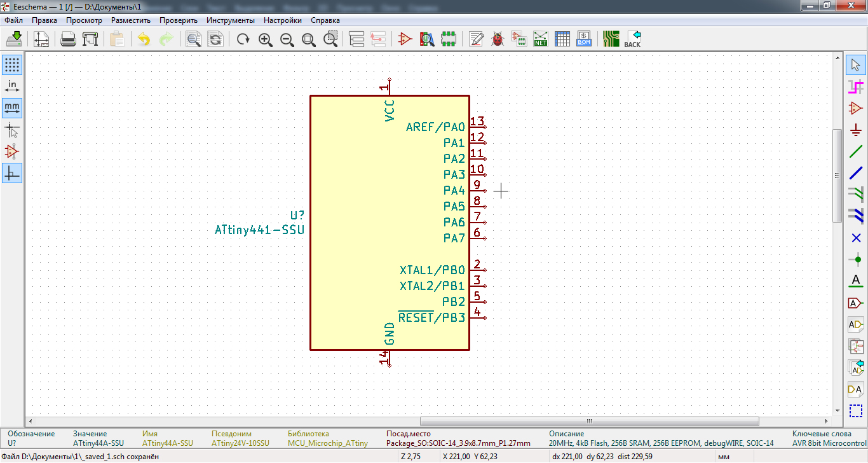Zoom out of the schematic
868x463 pixels.
coord(287,39)
